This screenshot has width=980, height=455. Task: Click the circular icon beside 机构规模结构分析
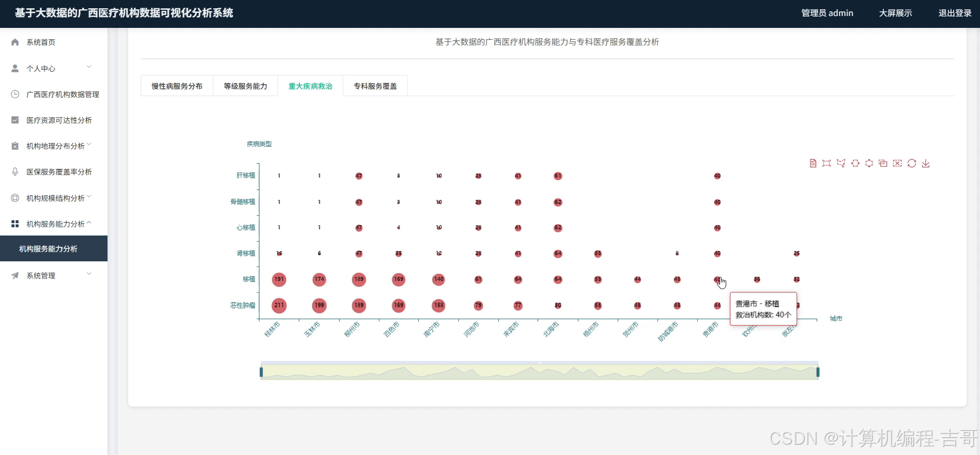[x=15, y=198]
